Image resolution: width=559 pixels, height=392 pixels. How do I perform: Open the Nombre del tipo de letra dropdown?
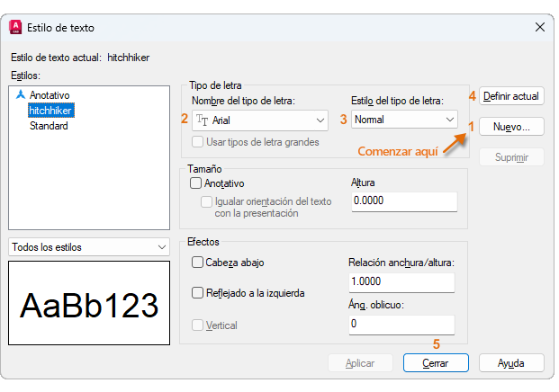pyautogui.click(x=320, y=119)
